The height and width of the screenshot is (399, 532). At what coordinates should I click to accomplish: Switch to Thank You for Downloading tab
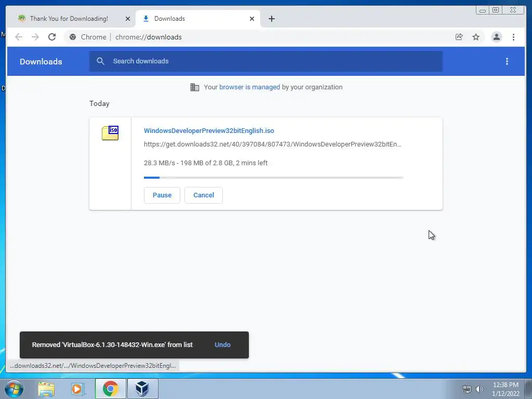click(69, 19)
